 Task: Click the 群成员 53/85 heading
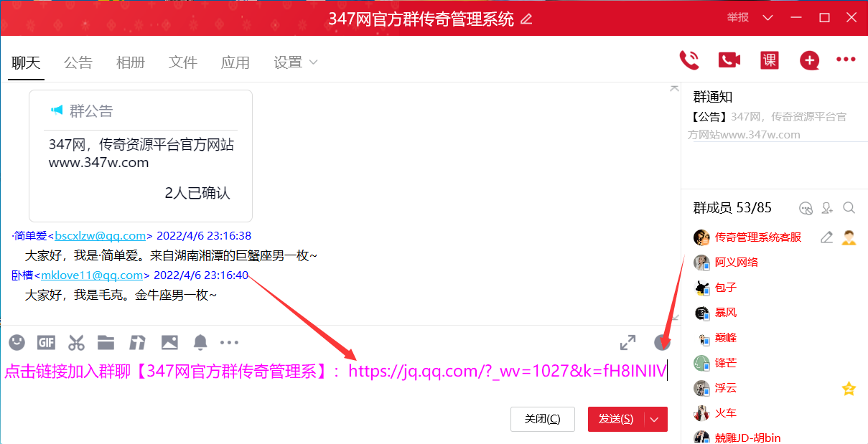pos(732,208)
